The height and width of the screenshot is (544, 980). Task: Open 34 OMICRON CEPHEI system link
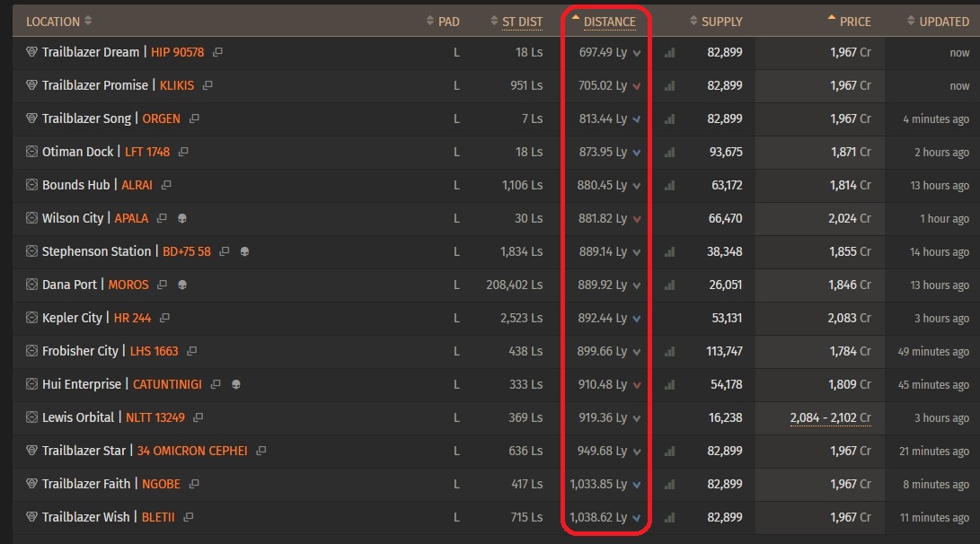[192, 451]
